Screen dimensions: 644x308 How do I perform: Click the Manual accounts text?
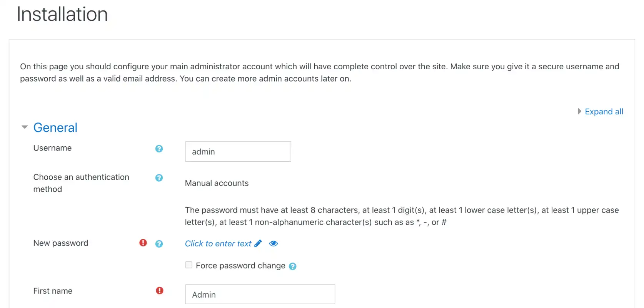pyautogui.click(x=217, y=183)
